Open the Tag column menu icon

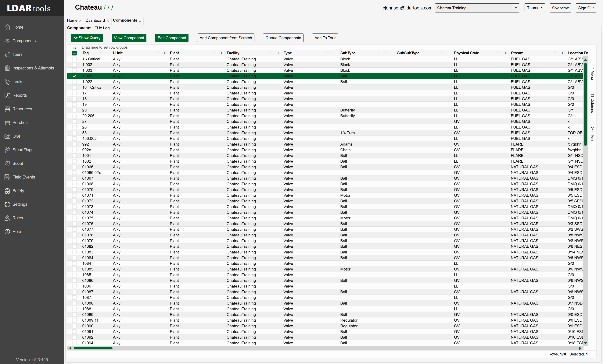click(x=100, y=53)
